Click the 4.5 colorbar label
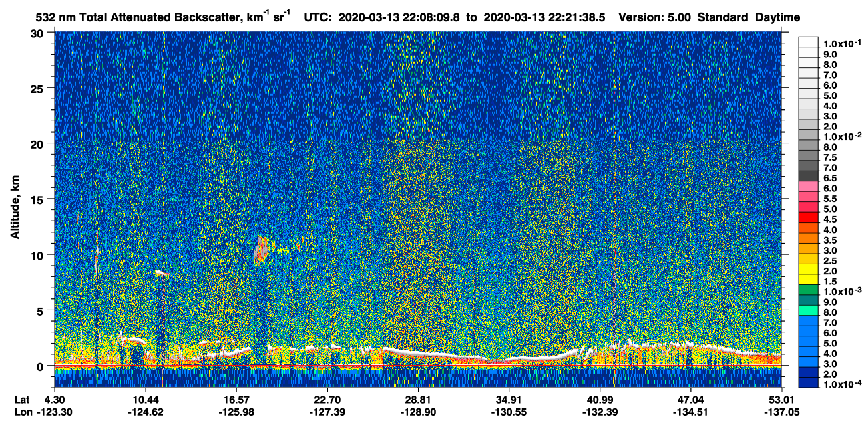 tap(830, 219)
